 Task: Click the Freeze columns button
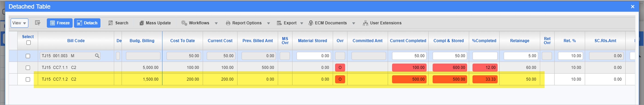60,23
